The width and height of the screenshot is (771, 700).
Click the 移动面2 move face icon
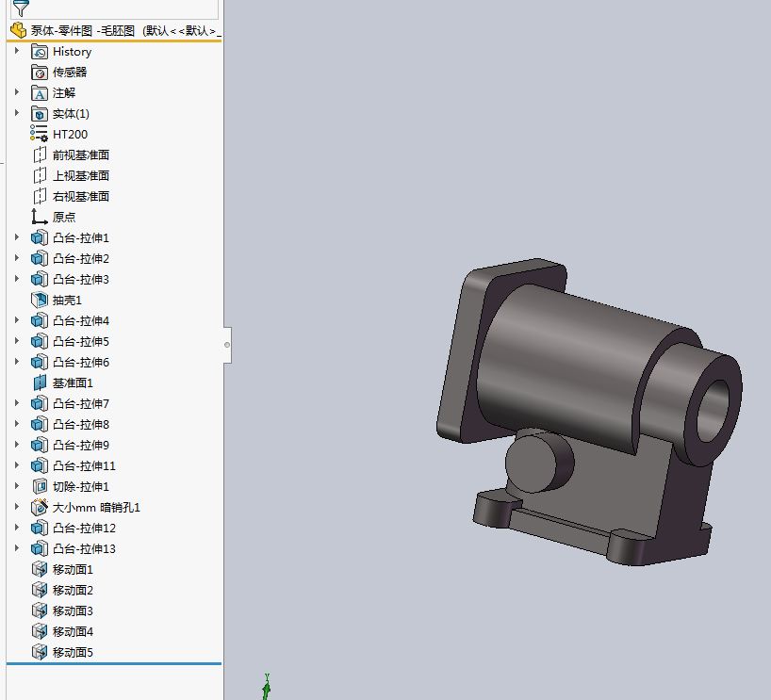click(40, 590)
